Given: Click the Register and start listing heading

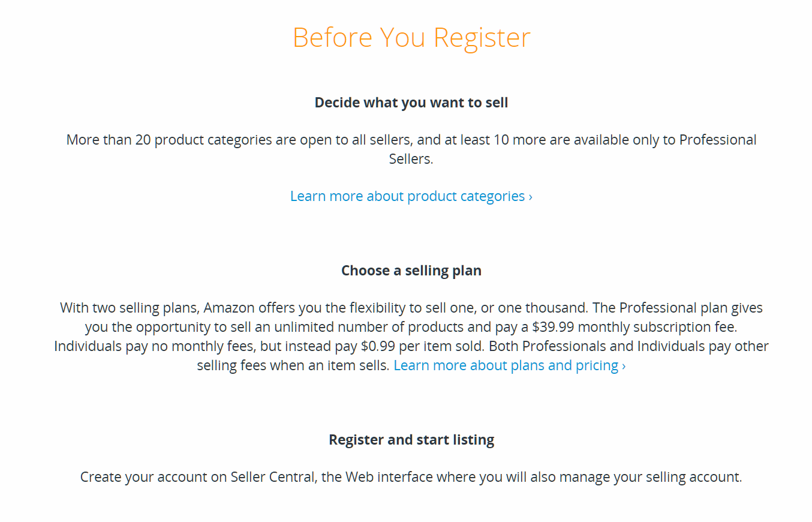Looking at the screenshot, I should 411,440.
